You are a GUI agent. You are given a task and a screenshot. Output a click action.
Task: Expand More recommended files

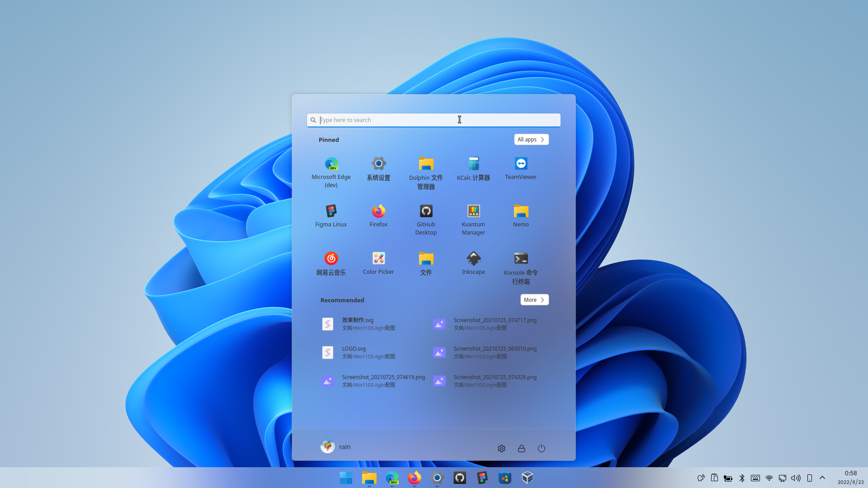[x=534, y=300]
